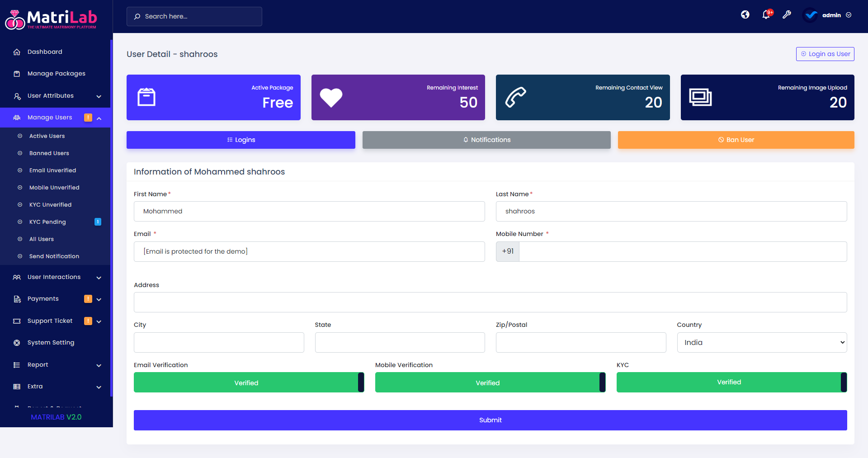
Task: Select the Manage Packages sidebar icon
Action: point(17,73)
